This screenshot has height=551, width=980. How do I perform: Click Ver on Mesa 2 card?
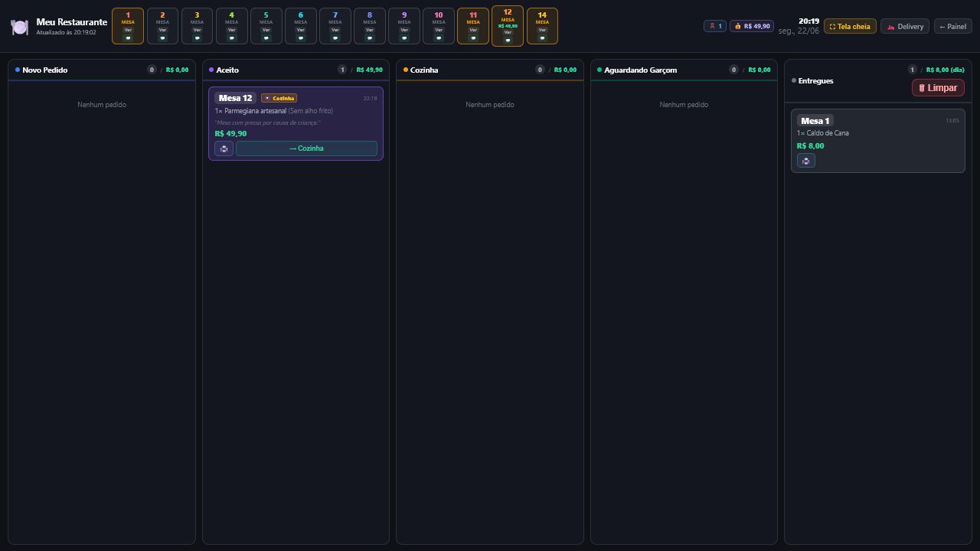[162, 30]
